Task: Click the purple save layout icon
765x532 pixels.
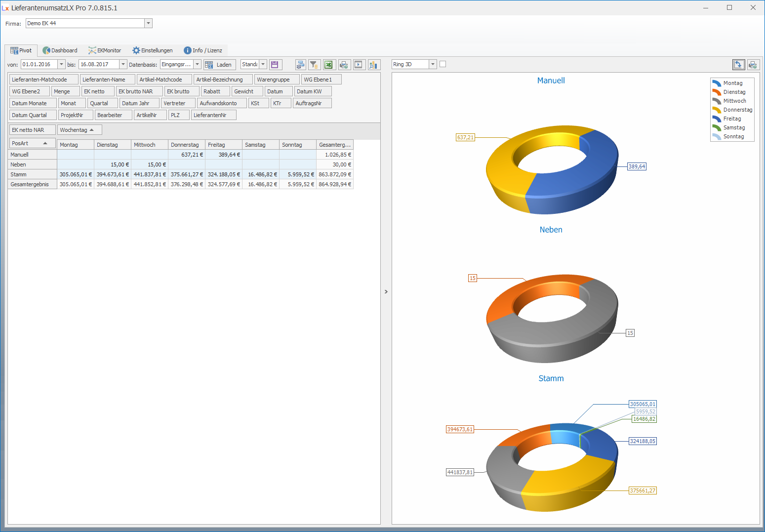Action: click(x=276, y=65)
